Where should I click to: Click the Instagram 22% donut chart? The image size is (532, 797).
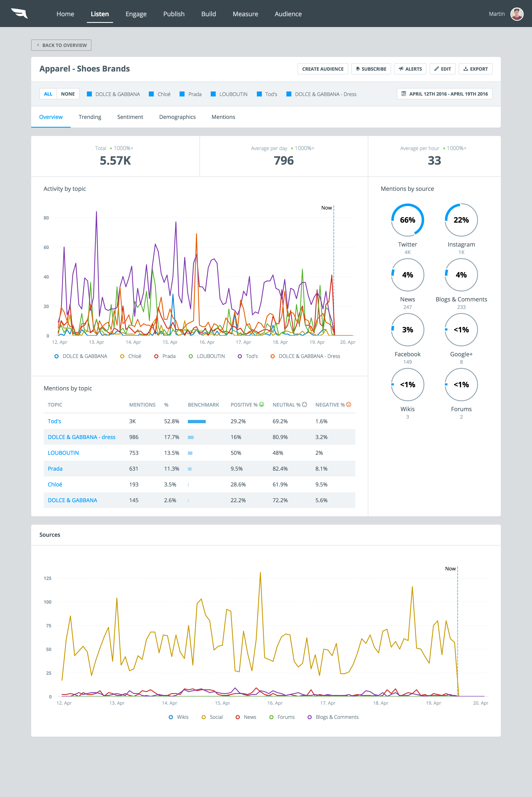point(461,220)
